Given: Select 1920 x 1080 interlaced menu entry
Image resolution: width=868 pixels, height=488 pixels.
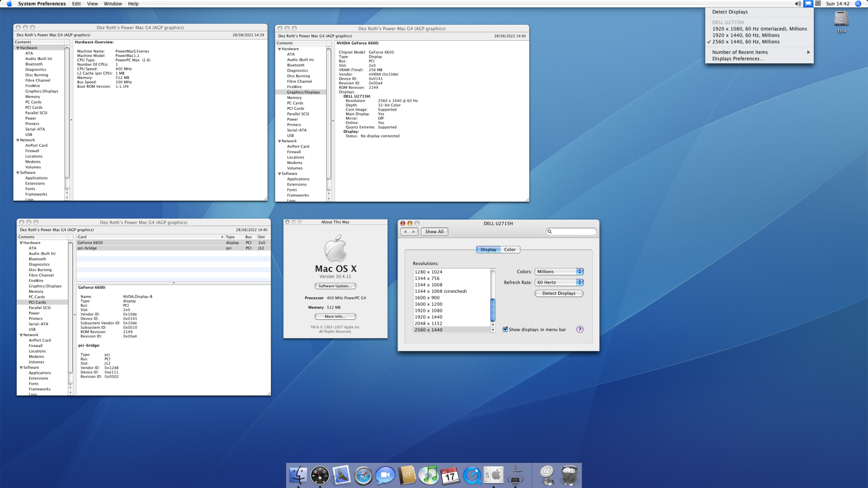Looking at the screenshot, I should point(759,29).
